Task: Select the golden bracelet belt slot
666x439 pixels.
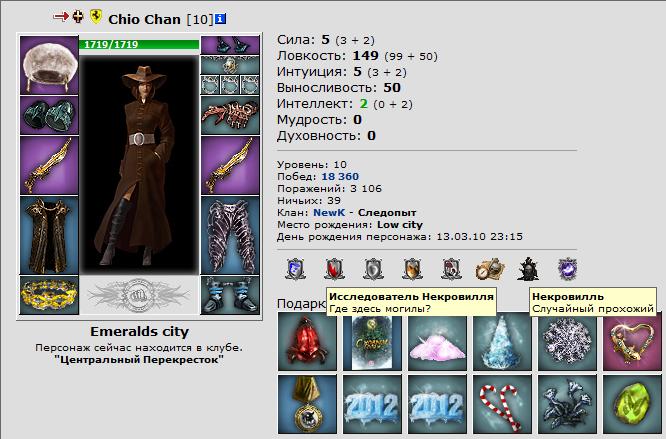Action: (49, 295)
